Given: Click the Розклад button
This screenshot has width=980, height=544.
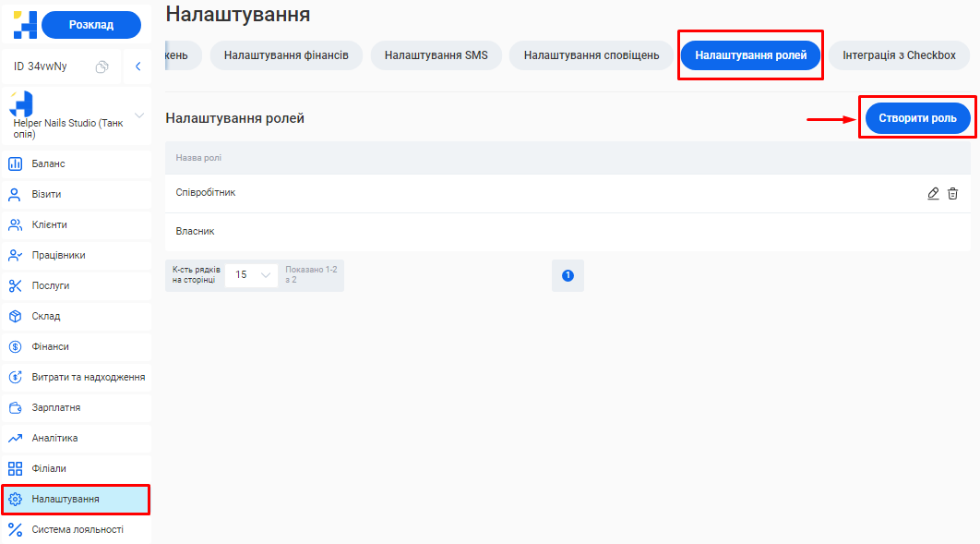Looking at the screenshot, I should [91, 25].
